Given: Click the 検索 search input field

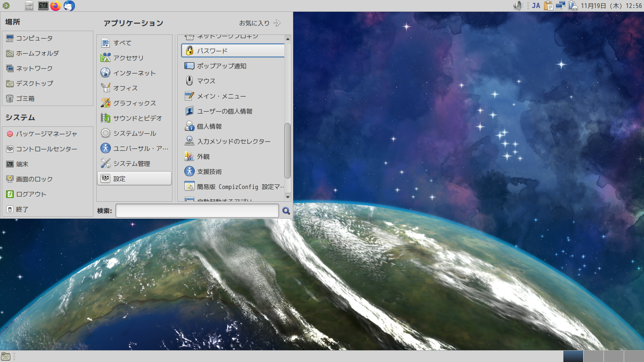Looking at the screenshot, I should point(197,211).
